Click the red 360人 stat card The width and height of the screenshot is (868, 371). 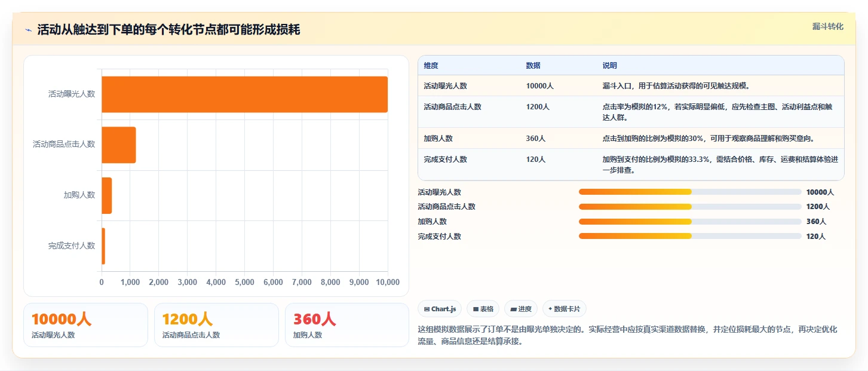(x=347, y=325)
